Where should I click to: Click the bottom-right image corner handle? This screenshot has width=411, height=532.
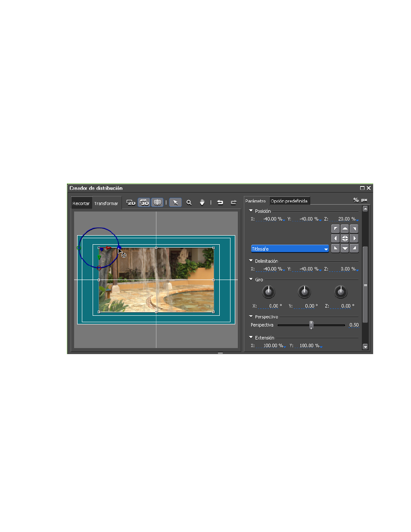click(213, 311)
